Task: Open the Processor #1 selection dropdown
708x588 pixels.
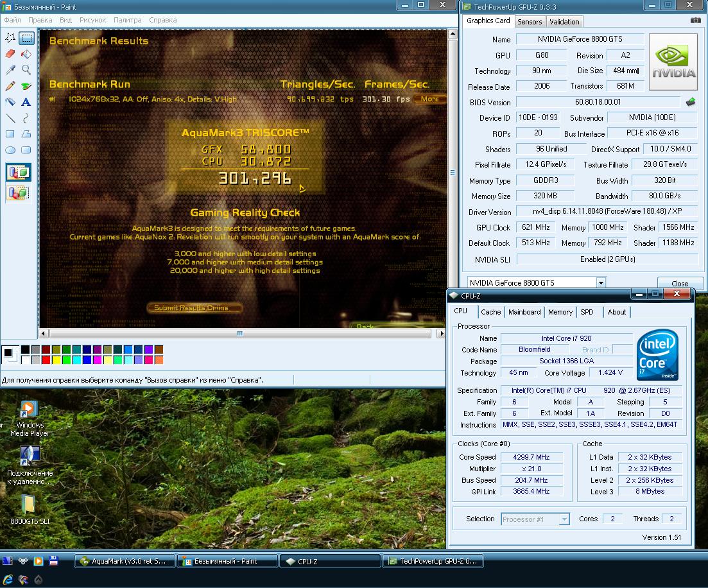Action: click(x=564, y=519)
